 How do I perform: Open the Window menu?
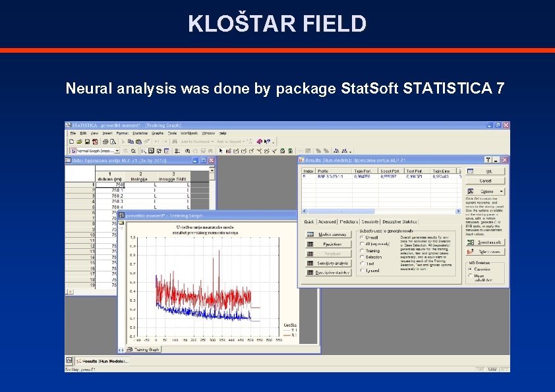click(208, 133)
